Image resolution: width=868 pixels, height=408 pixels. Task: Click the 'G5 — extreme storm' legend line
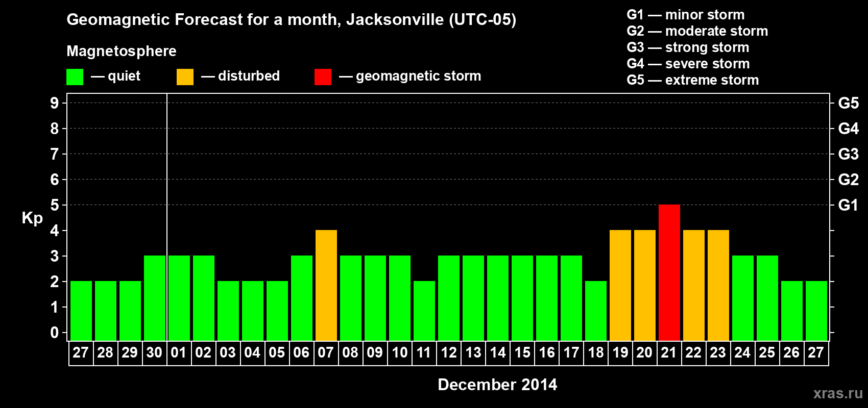tap(692, 80)
